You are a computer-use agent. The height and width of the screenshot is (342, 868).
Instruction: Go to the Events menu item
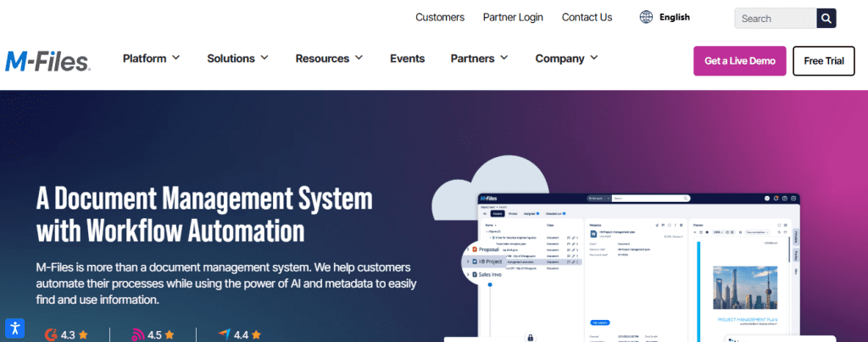tap(407, 59)
